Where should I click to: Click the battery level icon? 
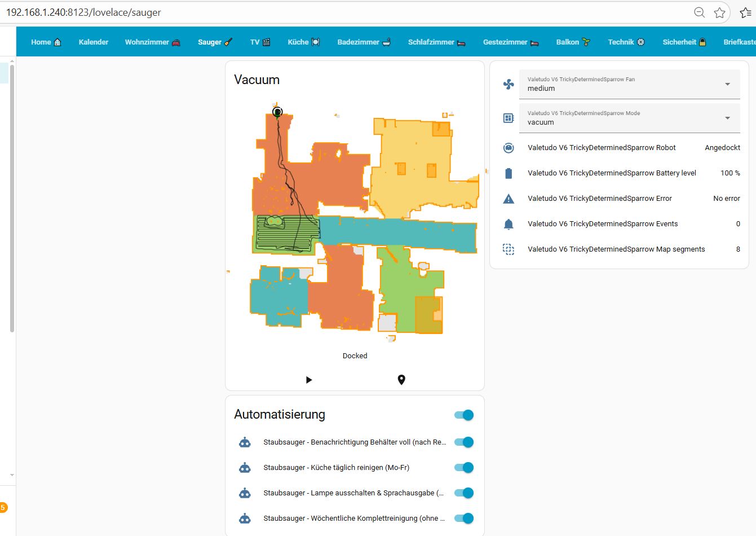509,173
